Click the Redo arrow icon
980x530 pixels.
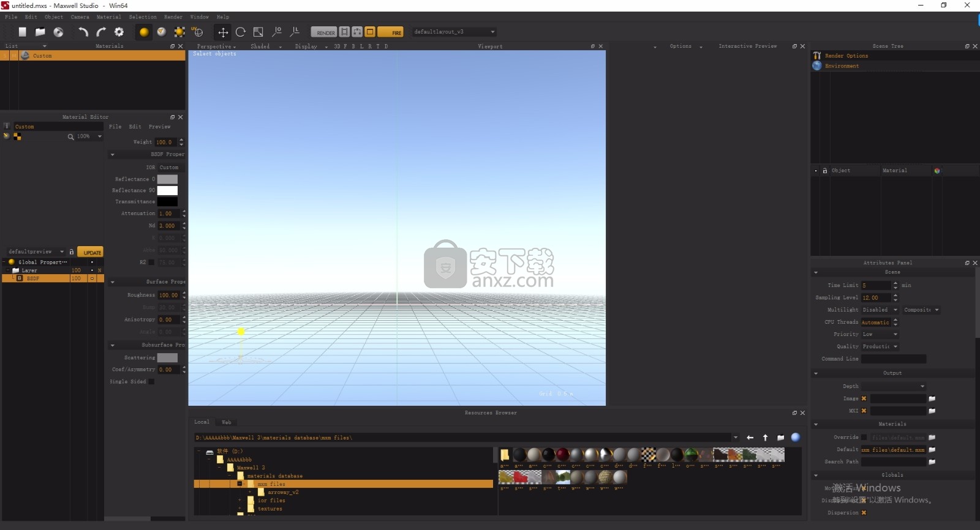101,32
